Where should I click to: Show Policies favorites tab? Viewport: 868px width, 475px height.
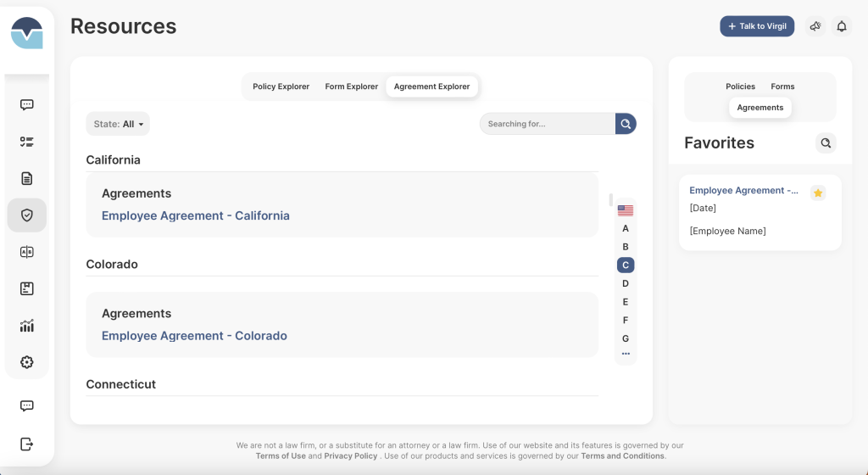pyautogui.click(x=740, y=87)
